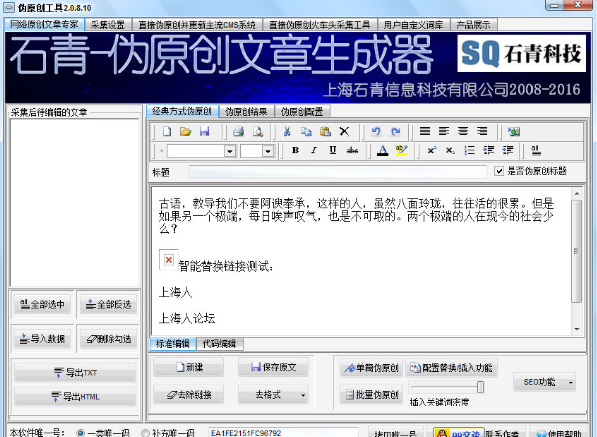Export articles with 导出TXT button
The height and width of the screenshot is (437, 597).
75,372
